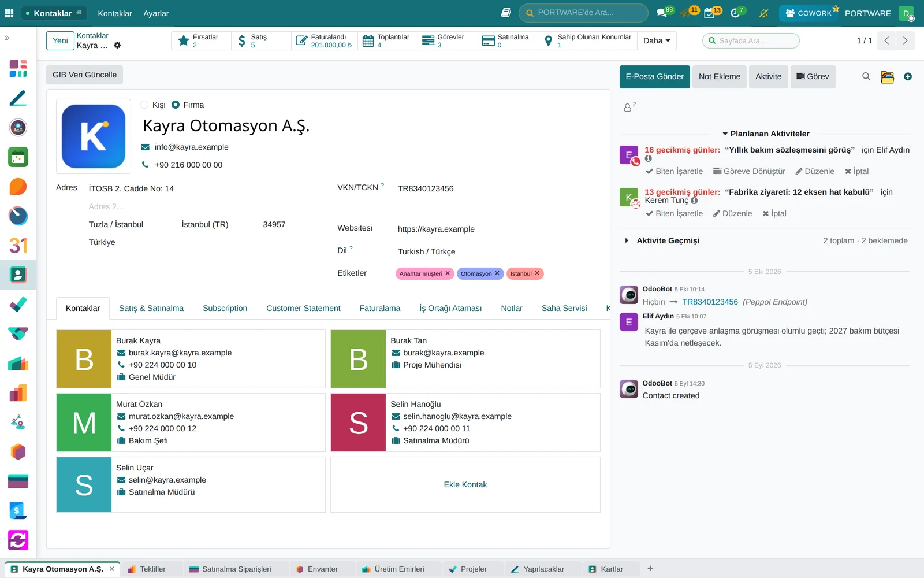
Task: Close the Kayra Otomasyon A.Ş. bottom tab
Action: point(112,569)
